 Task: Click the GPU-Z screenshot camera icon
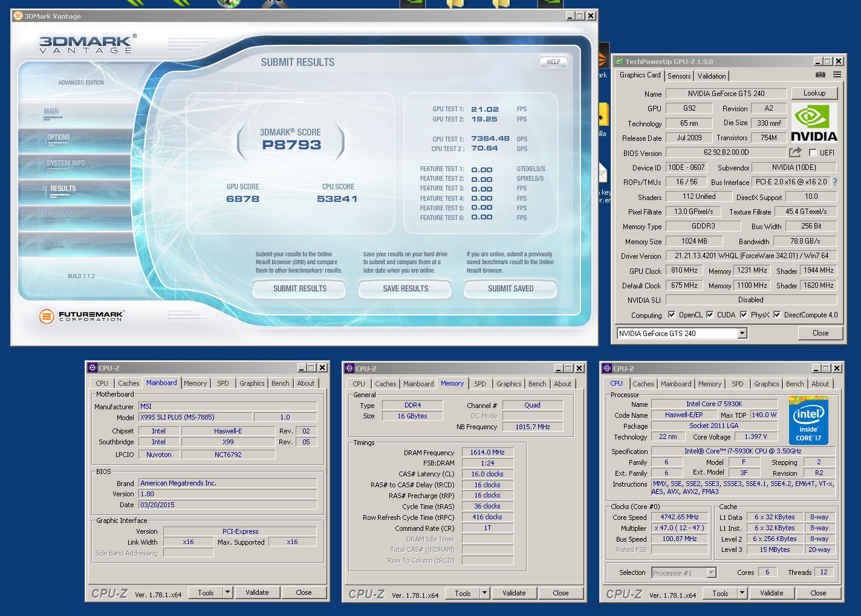pos(820,75)
